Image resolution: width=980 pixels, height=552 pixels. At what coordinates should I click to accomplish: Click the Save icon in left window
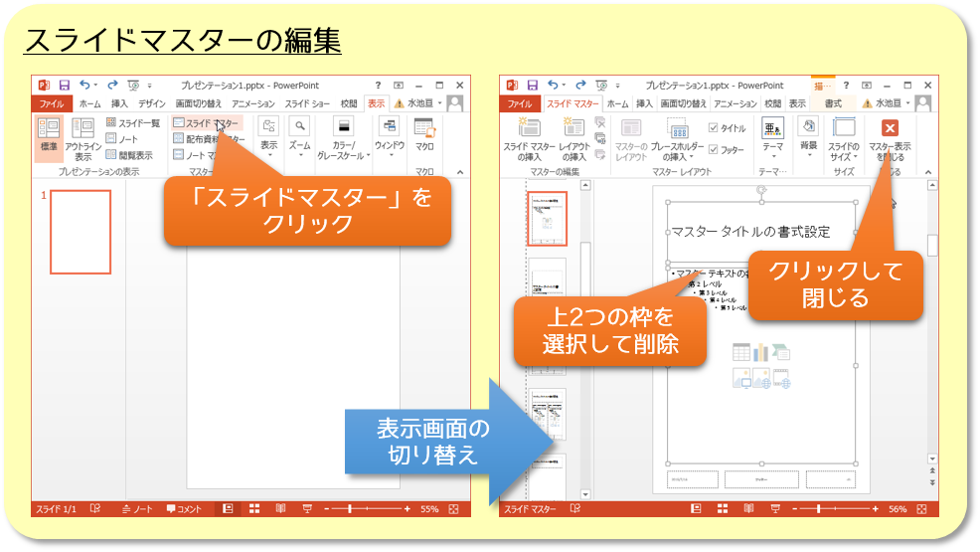pyautogui.click(x=64, y=85)
